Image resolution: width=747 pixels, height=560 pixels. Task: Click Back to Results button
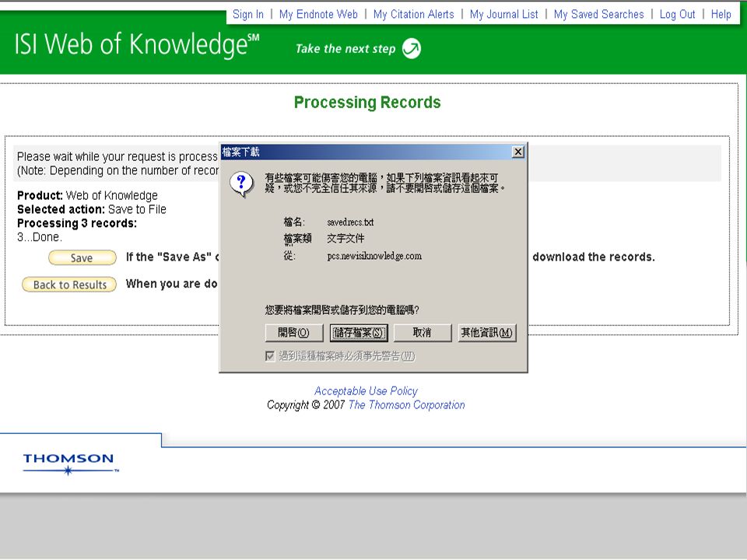pos(69,285)
